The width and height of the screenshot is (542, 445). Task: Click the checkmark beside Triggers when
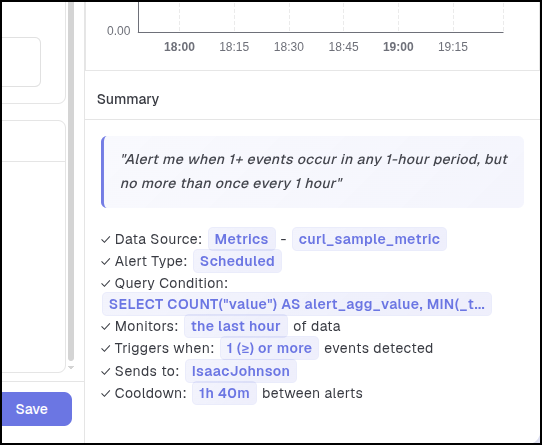tap(105, 349)
